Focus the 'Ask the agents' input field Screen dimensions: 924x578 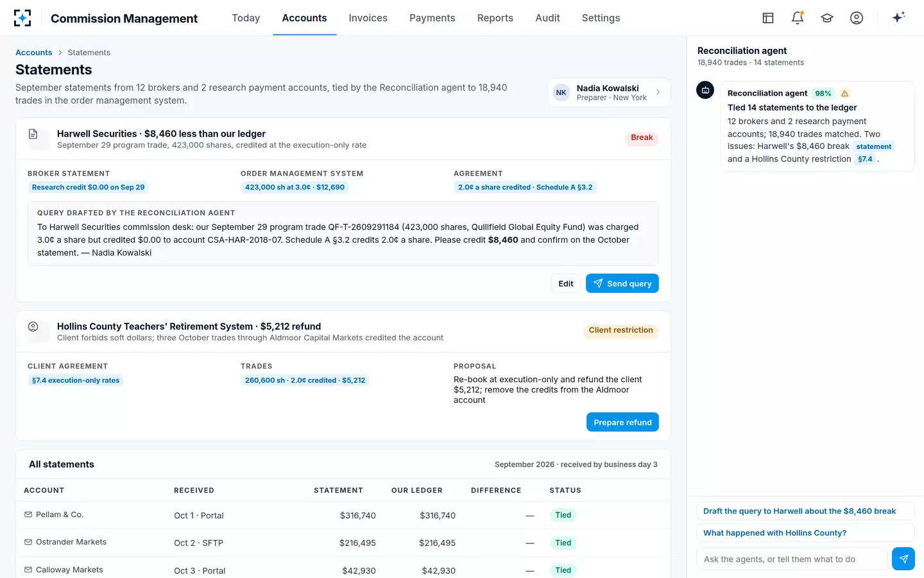tap(792, 559)
